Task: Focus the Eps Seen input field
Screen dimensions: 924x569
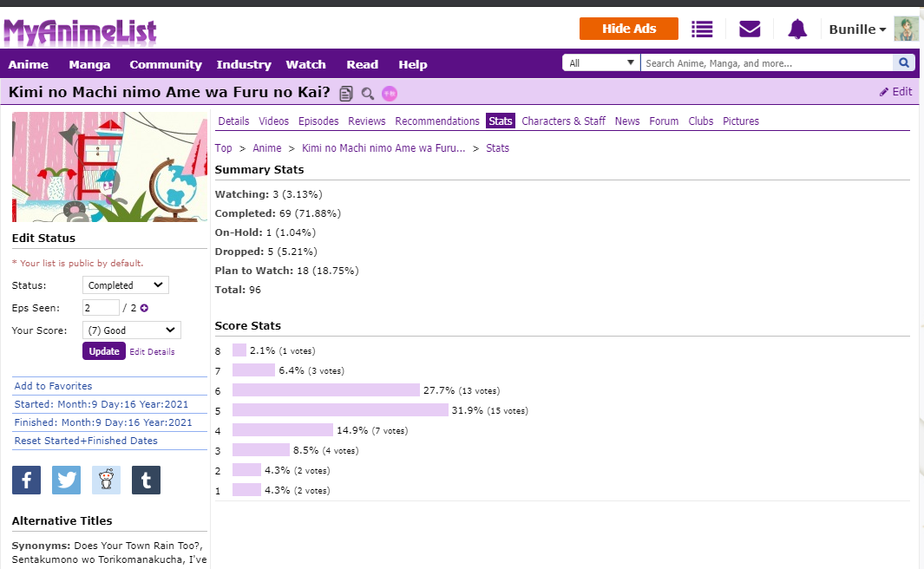Action: [101, 308]
